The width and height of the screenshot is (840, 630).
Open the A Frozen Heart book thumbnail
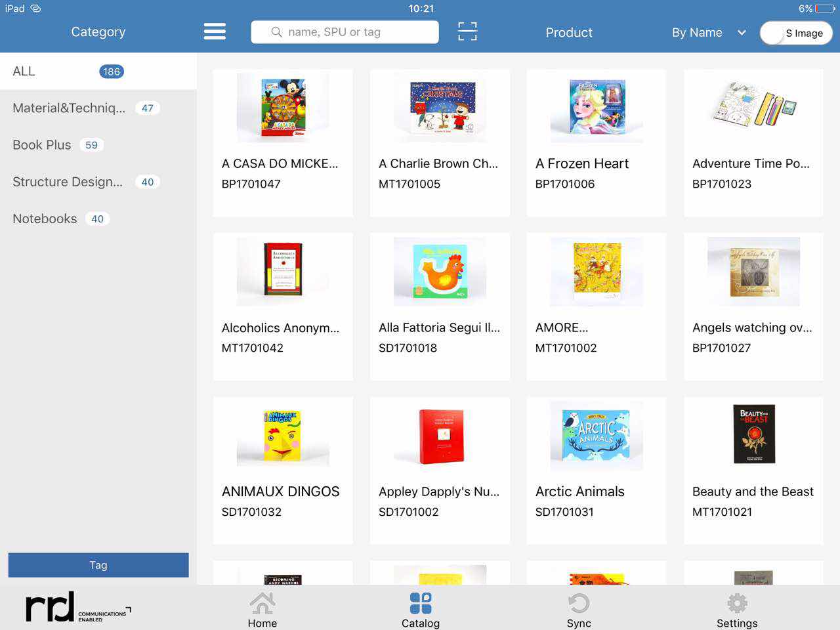click(x=597, y=107)
